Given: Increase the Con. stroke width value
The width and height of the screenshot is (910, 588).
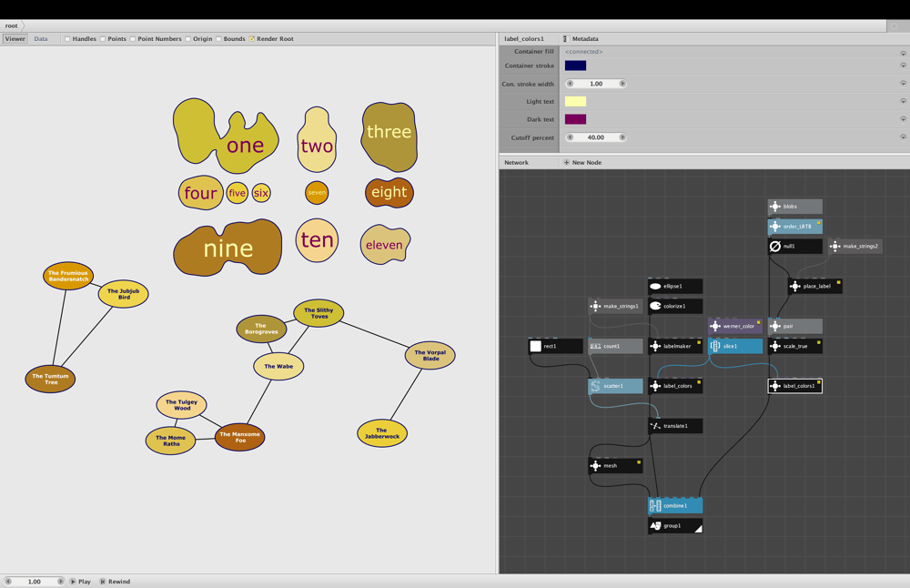Looking at the screenshot, I should click(x=622, y=84).
